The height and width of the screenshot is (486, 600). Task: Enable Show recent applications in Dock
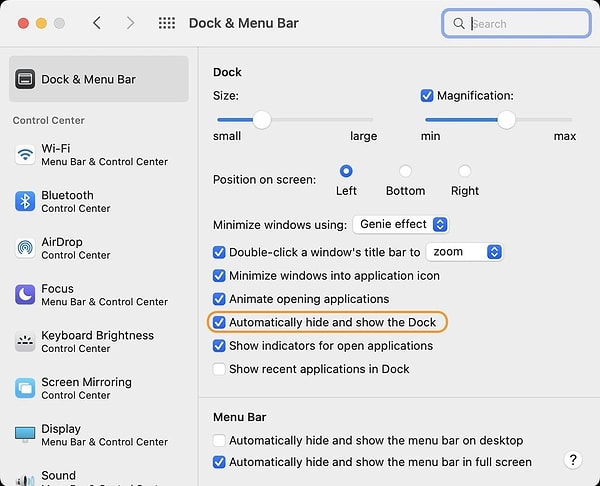219,369
